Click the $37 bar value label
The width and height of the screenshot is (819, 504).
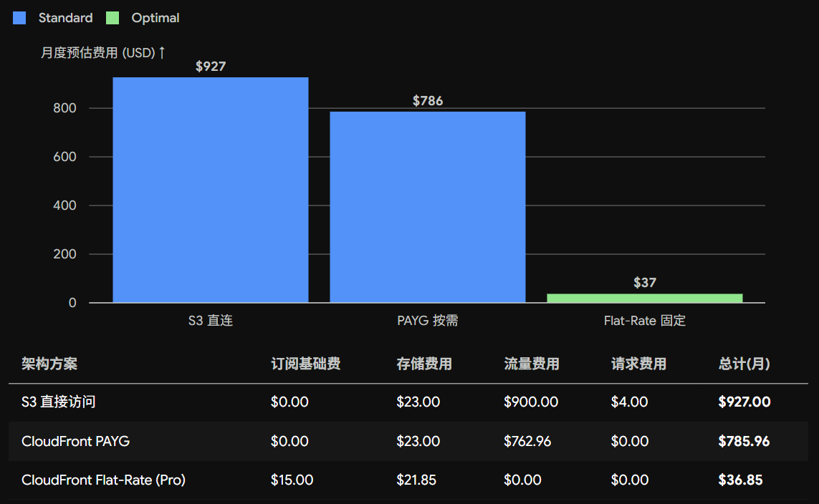pyautogui.click(x=645, y=283)
